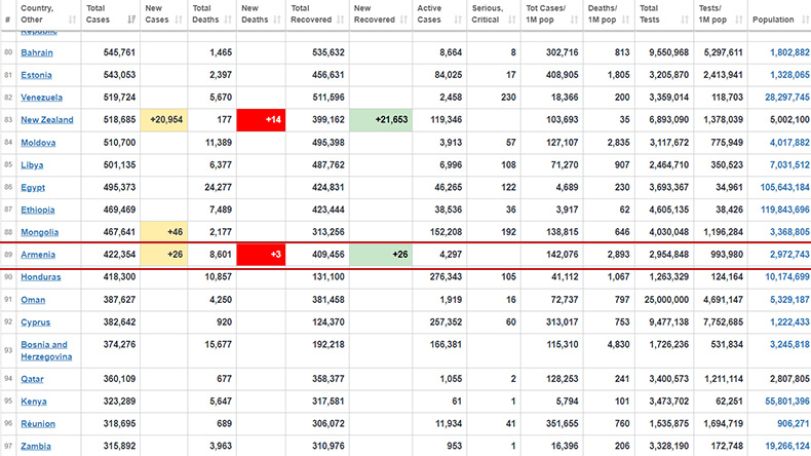Image resolution: width=811 pixels, height=456 pixels.
Task: Open Kenya population link 55,801,396
Action: [x=787, y=401]
